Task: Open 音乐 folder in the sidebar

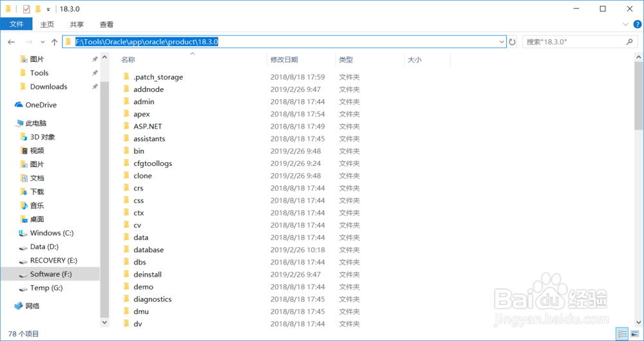Action: click(37, 206)
